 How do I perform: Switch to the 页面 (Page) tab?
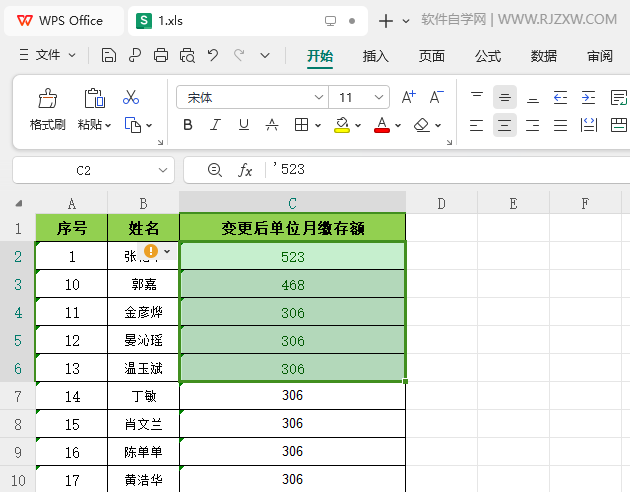click(x=432, y=56)
